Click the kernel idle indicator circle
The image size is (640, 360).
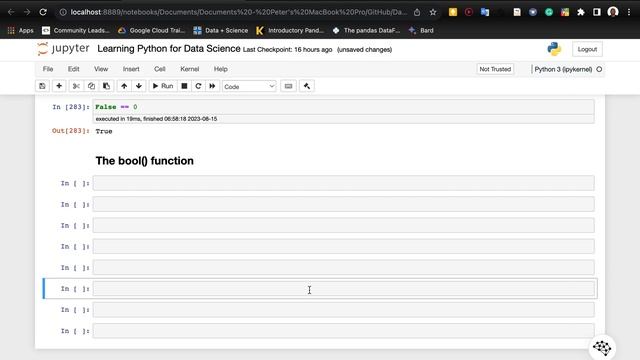[599, 69]
